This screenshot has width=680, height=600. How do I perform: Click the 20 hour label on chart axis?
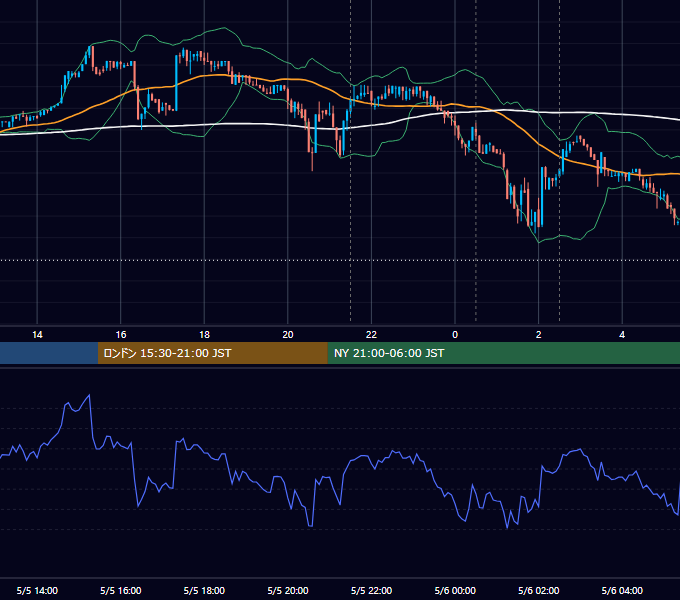[288, 335]
